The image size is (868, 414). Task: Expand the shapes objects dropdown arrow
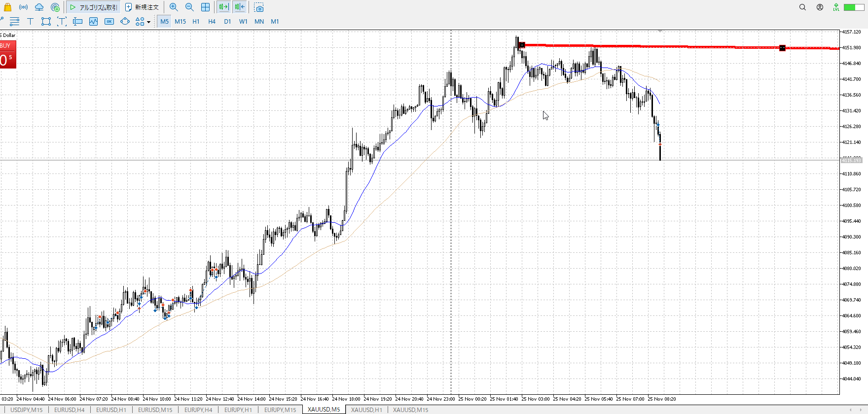click(148, 22)
